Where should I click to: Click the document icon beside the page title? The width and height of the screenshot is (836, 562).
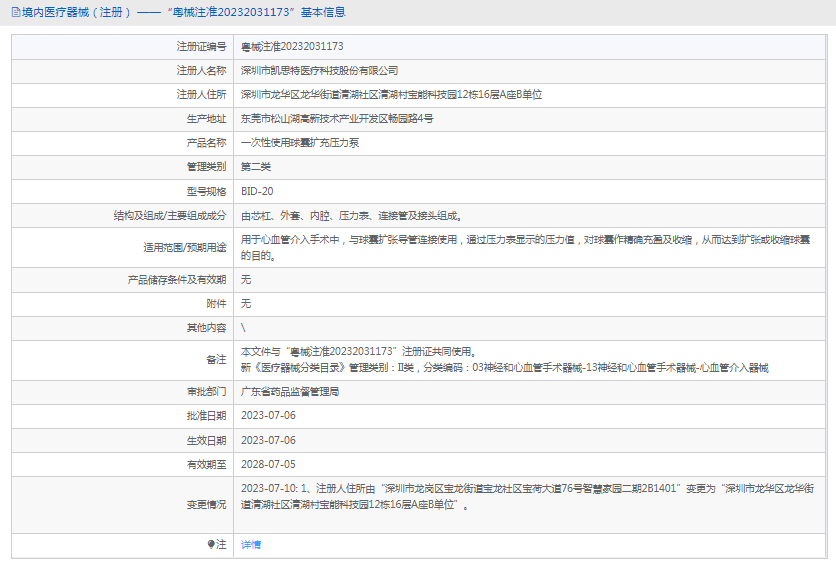[16, 12]
